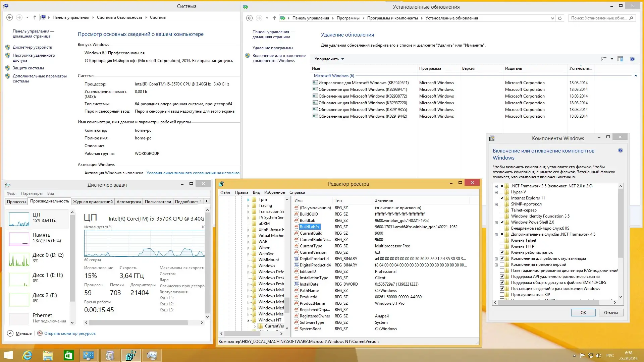
Task: Select the CurrentBuild registry value
Action: pyautogui.click(x=310, y=233)
